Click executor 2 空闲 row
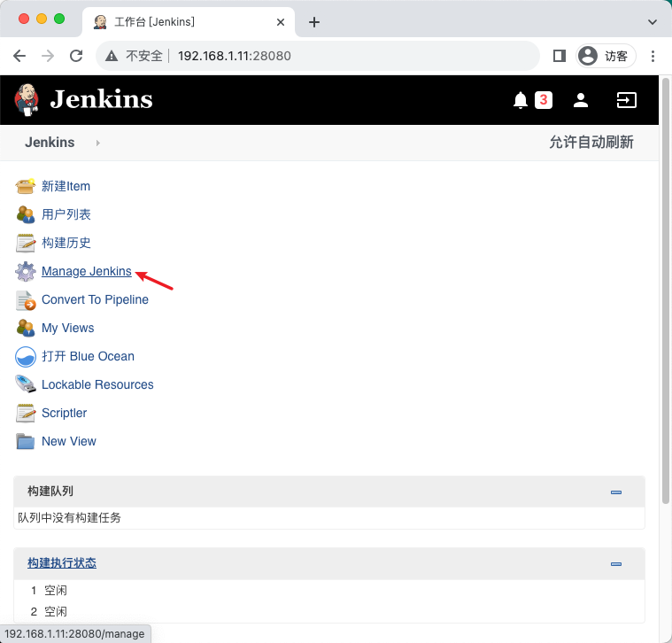The height and width of the screenshot is (643, 672). (329, 612)
